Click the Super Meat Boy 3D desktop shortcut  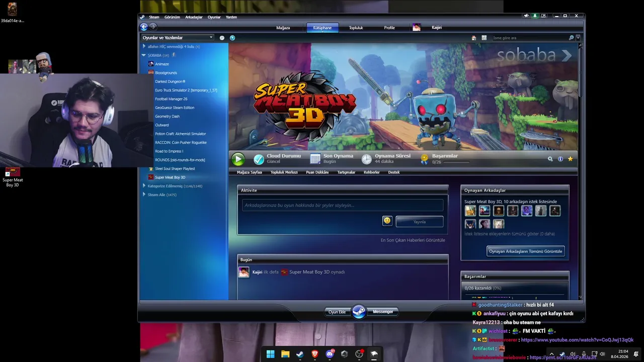pyautogui.click(x=12, y=177)
